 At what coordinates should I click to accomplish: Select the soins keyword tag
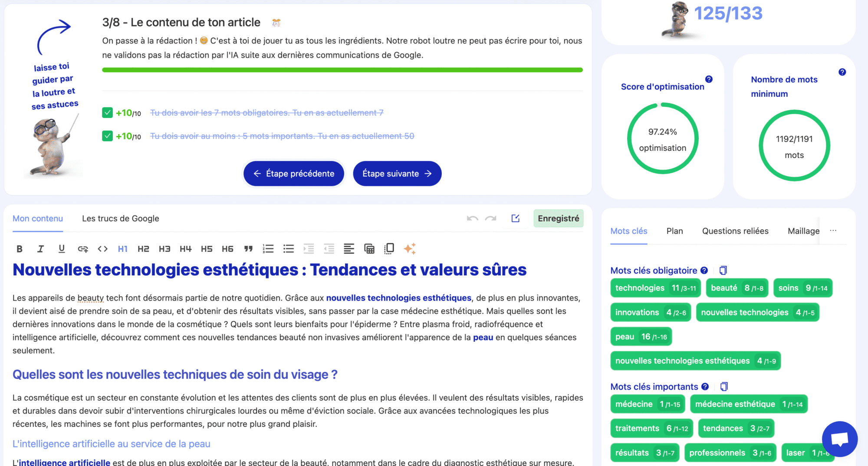pyautogui.click(x=803, y=288)
